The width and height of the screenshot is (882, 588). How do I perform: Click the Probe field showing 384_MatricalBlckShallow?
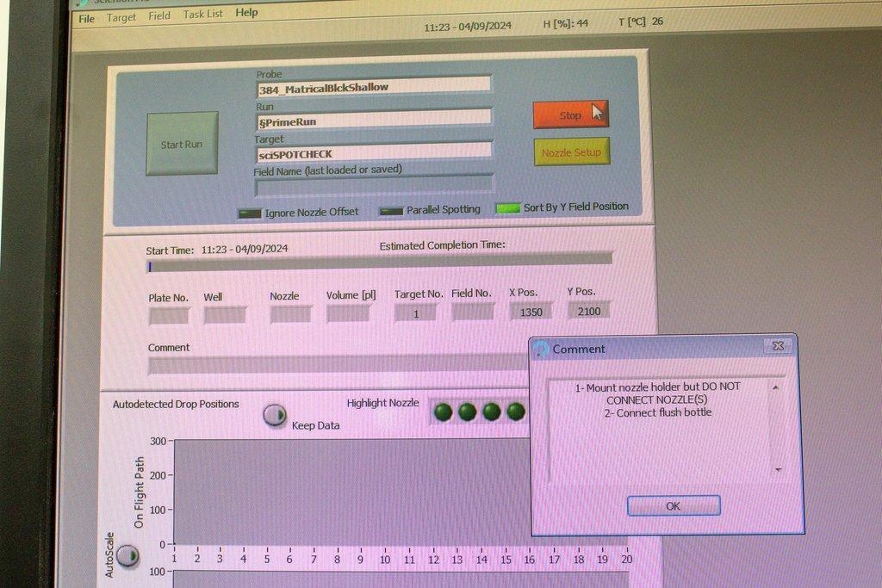374,86
